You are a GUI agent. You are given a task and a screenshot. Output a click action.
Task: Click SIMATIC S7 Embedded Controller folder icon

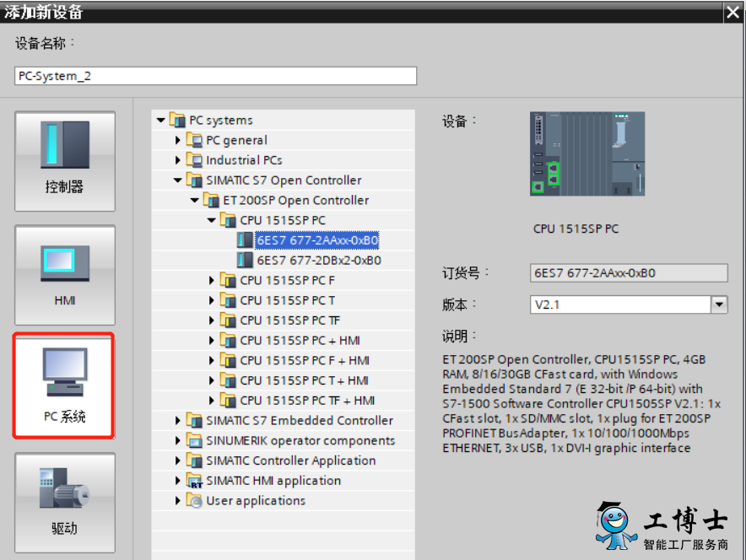[194, 420]
